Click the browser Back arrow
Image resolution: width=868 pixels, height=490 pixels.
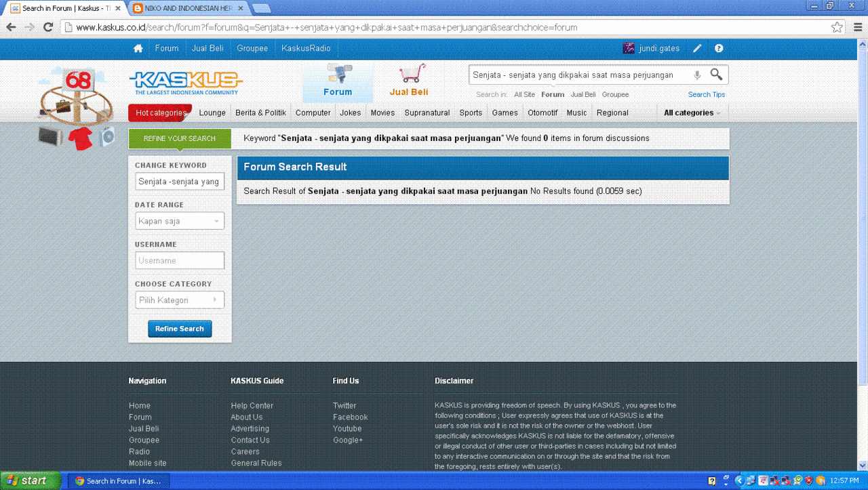pyautogui.click(x=11, y=27)
